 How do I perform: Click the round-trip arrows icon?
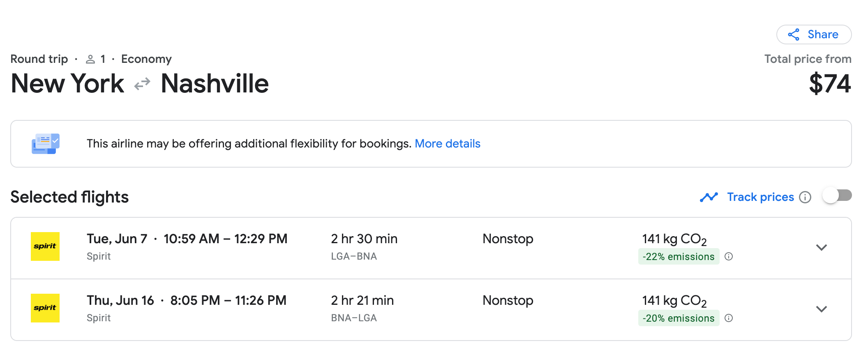142,84
